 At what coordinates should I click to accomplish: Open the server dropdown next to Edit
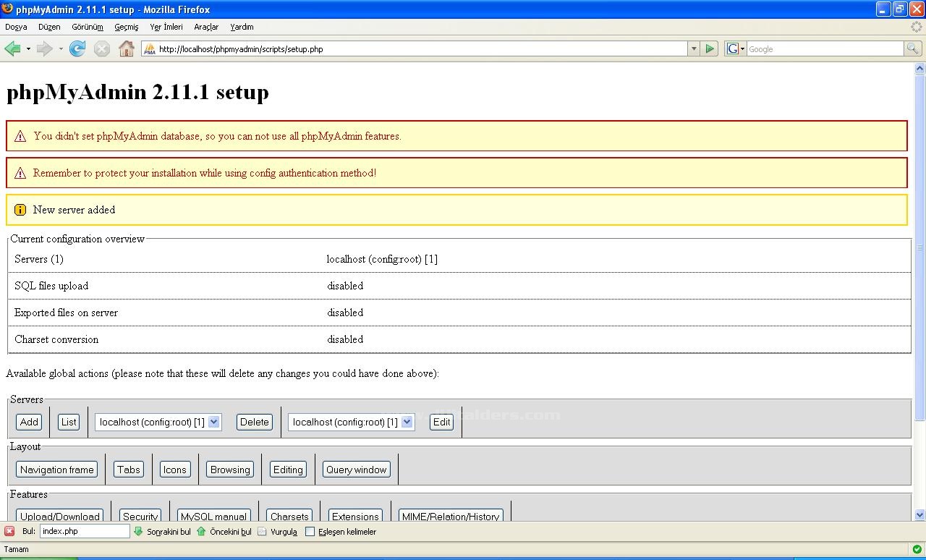(x=406, y=422)
